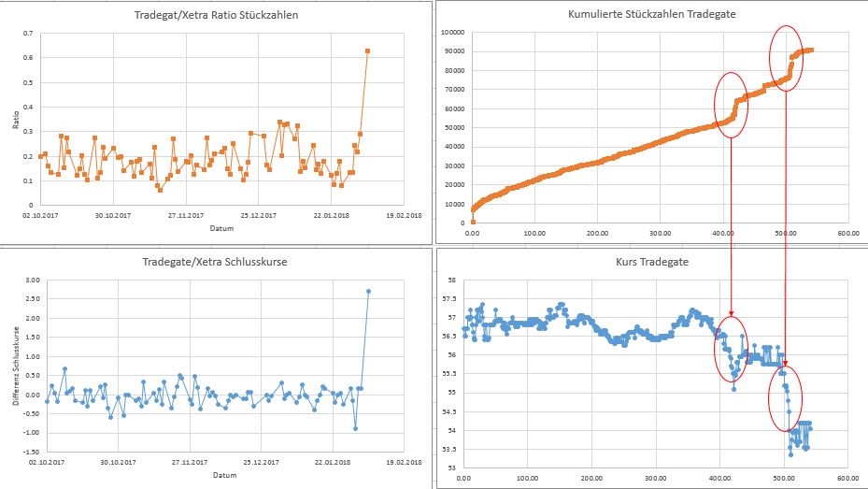Viewport: 868px width, 489px height.
Task: Click '0.3' axis label in Ratio chart
Action: [28, 132]
